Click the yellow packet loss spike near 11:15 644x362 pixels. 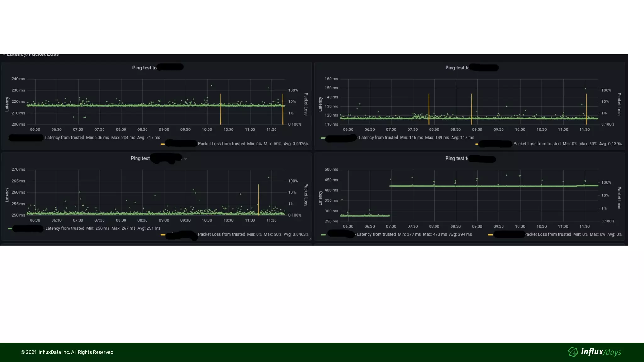pos(258,200)
